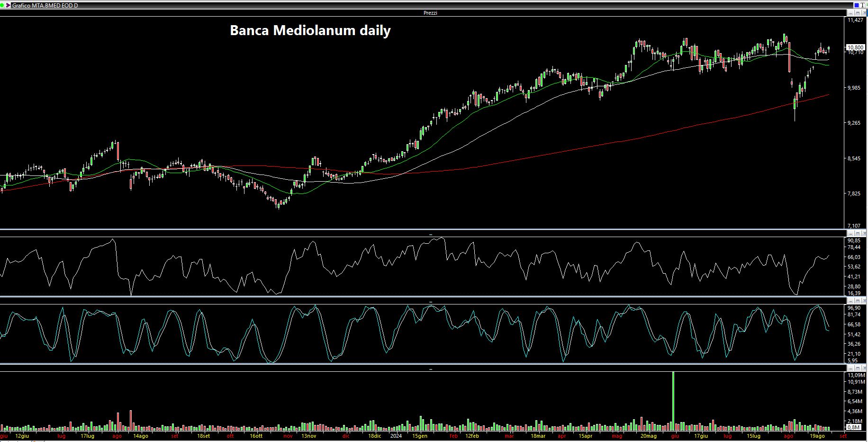The image size is (868, 442).
Task: Click the purple arrow icon beside Grafico title
Action: pos(8,5)
